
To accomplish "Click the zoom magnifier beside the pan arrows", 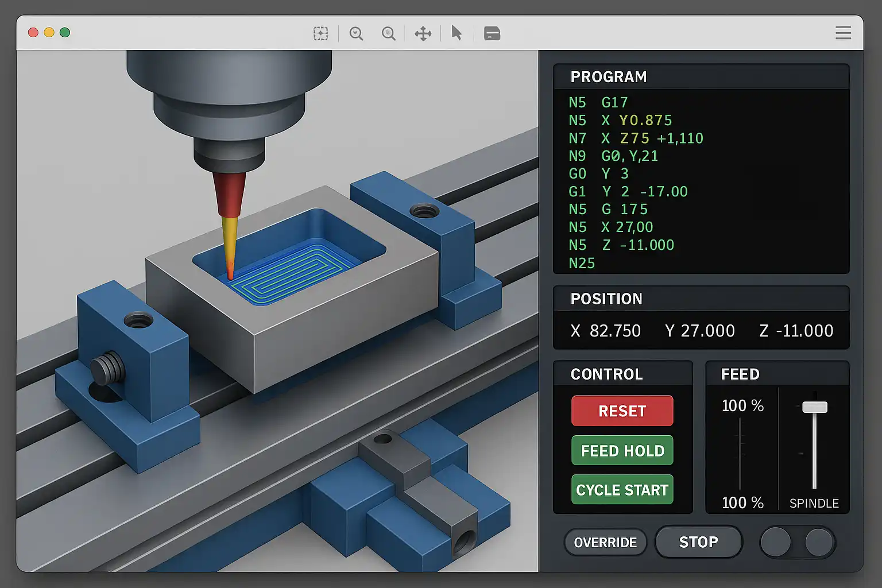I will point(389,33).
